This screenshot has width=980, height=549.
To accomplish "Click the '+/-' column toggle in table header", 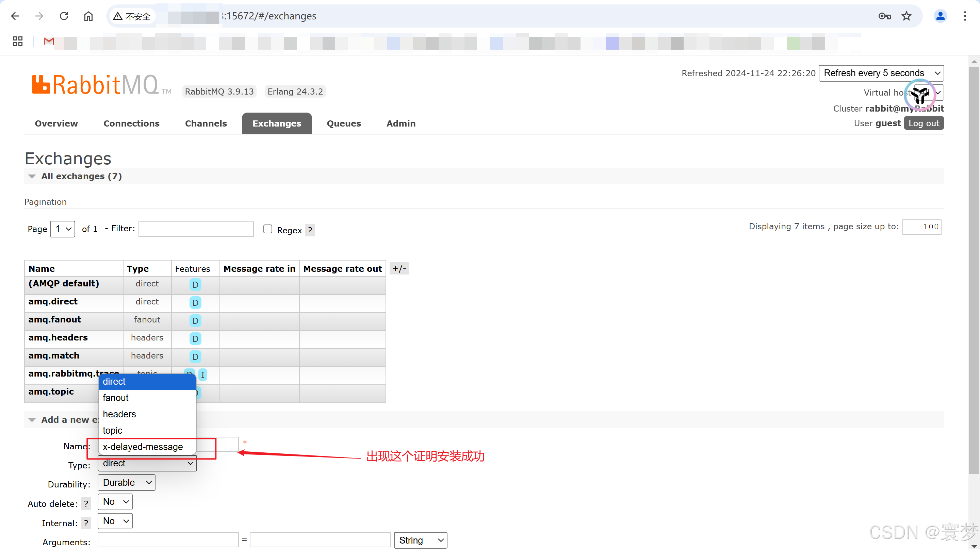I will point(399,268).
